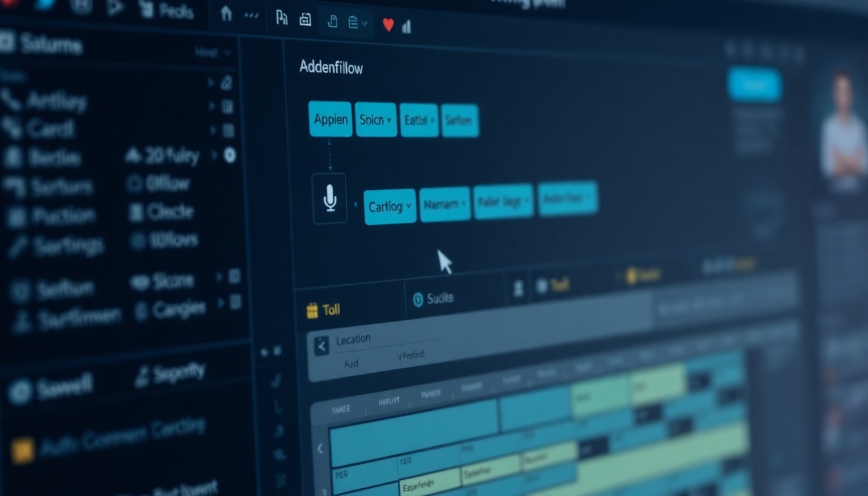Expand the Namam dropdown

tap(445, 204)
